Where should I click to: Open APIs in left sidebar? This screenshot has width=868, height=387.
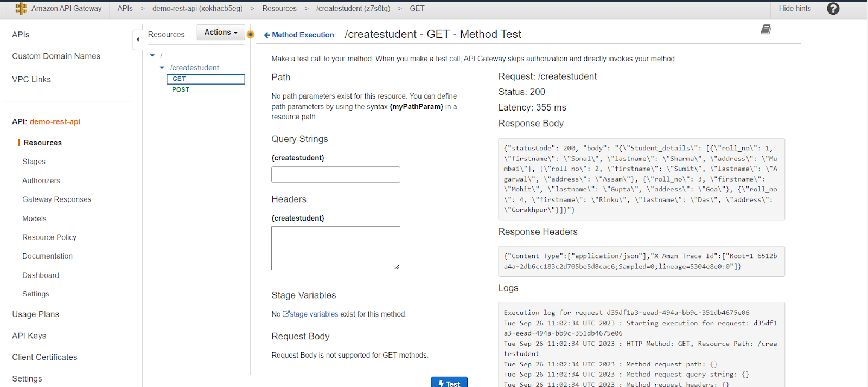pos(21,35)
